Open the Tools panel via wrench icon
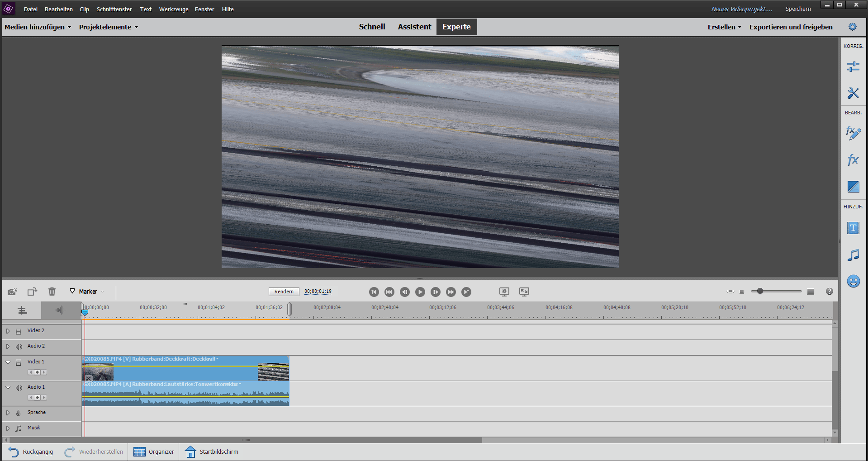 pos(853,93)
